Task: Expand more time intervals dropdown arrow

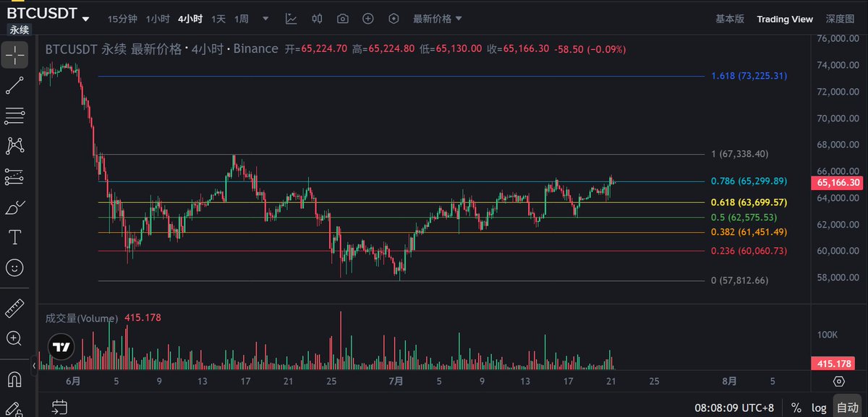Action: pyautogui.click(x=267, y=19)
